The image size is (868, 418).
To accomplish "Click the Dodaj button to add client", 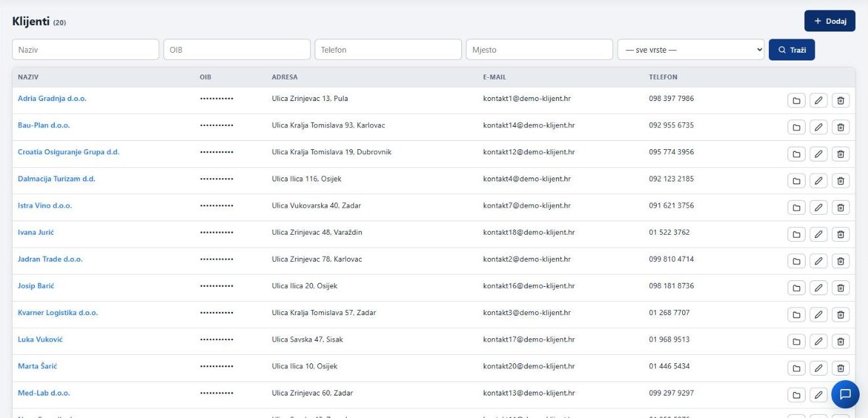I will coord(829,21).
